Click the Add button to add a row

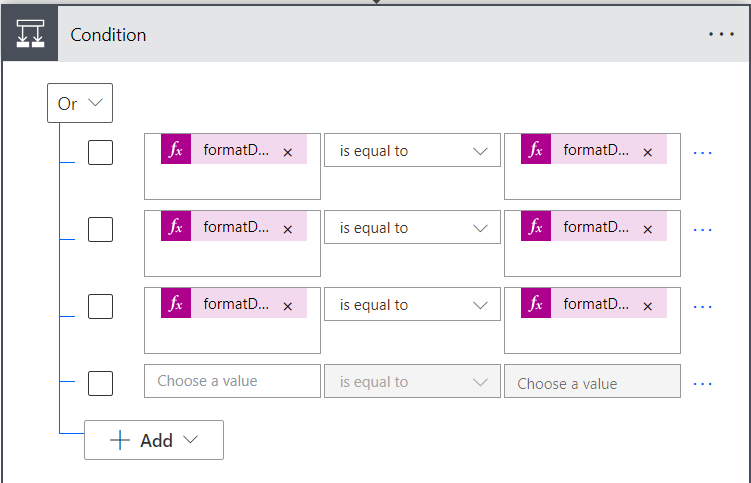tap(154, 440)
